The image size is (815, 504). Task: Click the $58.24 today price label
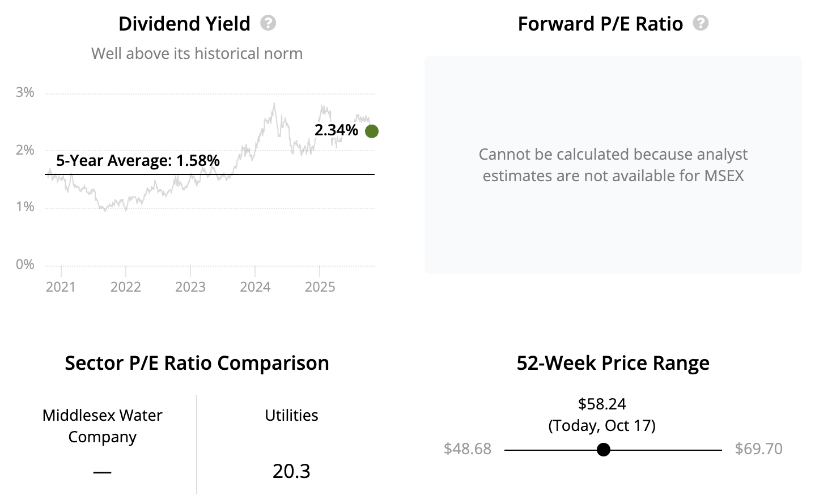(x=602, y=404)
